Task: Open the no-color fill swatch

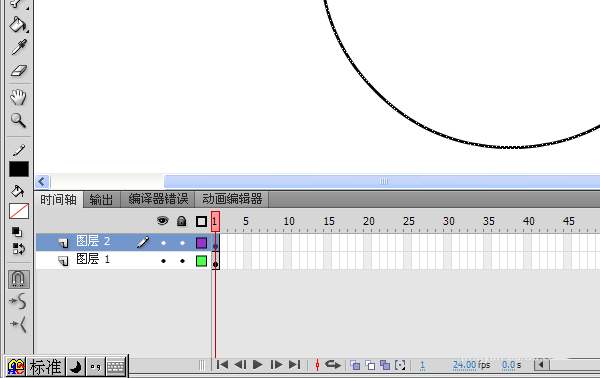Action: (x=19, y=211)
